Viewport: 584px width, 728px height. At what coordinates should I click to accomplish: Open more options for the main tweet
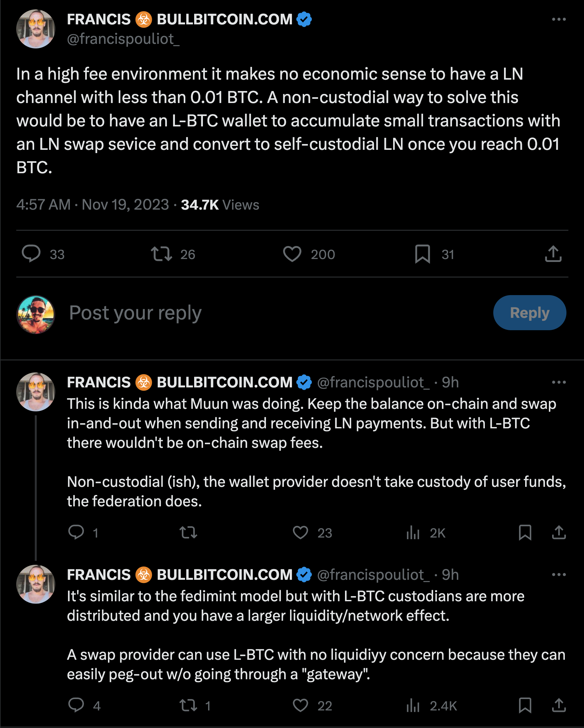click(x=559, y=19)
